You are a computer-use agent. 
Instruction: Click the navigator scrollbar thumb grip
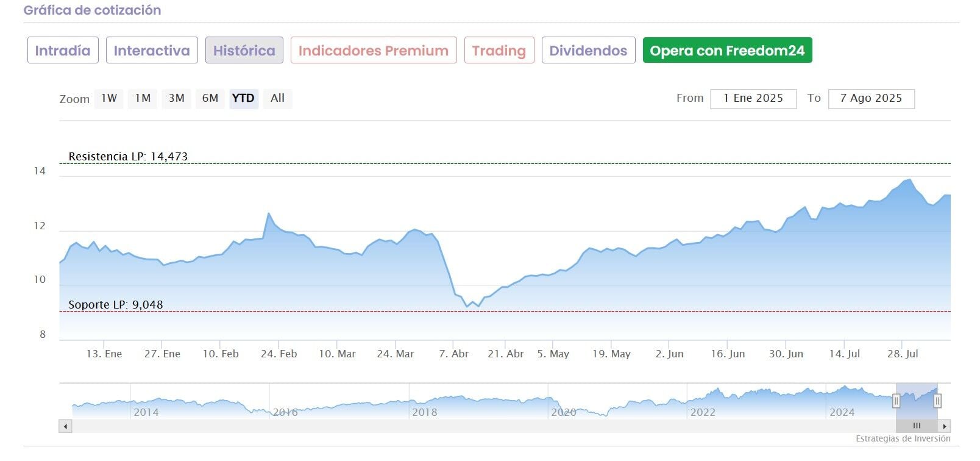click(x=917, y=426)
